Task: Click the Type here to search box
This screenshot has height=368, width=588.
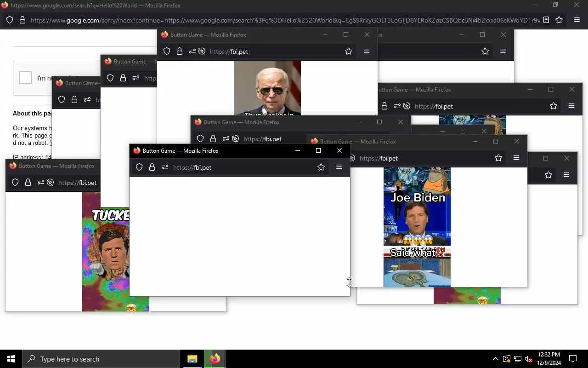Action: click(101, 359)
